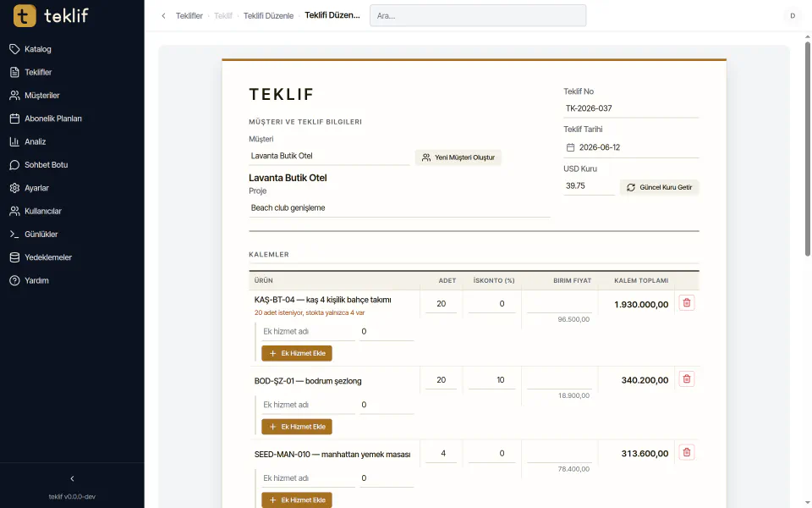Screen dimensions: 812x508
Task: Click the 1.930.000,00 line total
Action: 641,305
